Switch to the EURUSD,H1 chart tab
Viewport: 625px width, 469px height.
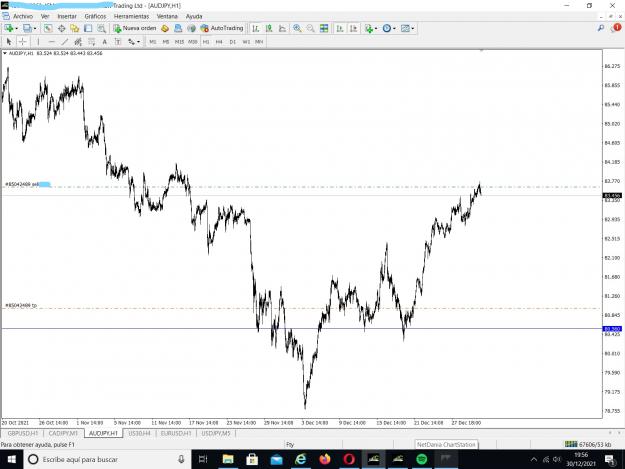(x=176, y=433)
